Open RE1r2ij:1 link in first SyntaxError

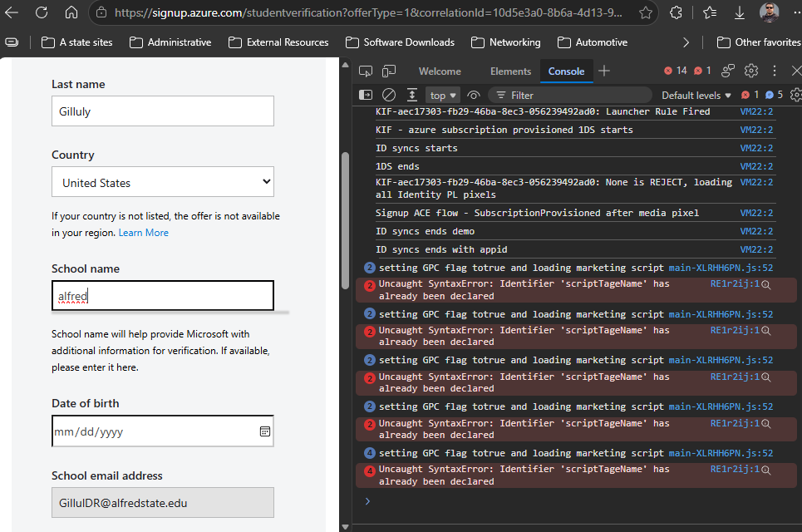pyautogui.click(x=735, y=284)
